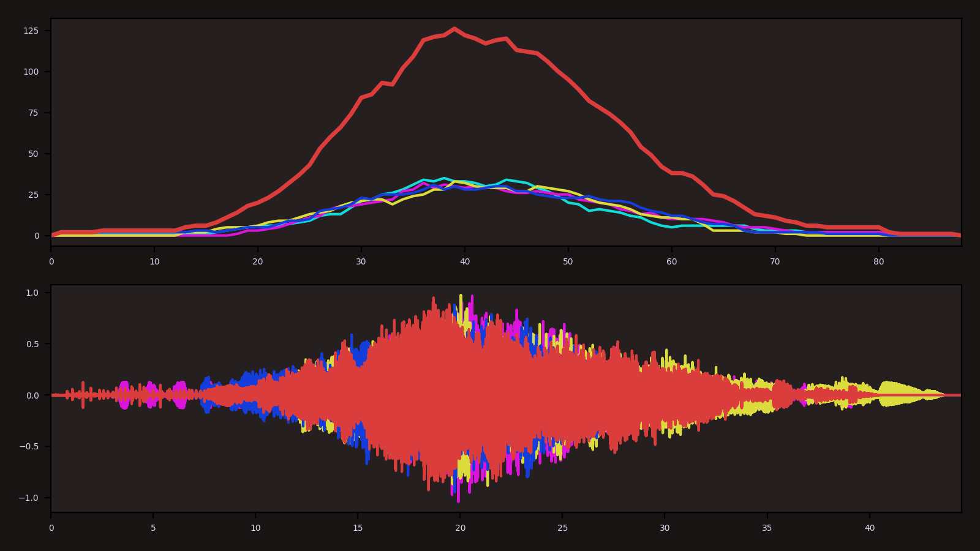The height and width of the screenshot is (551, 980).
Task: Click the yellow waveform tail at far right
Action: [x=900, y=393]
